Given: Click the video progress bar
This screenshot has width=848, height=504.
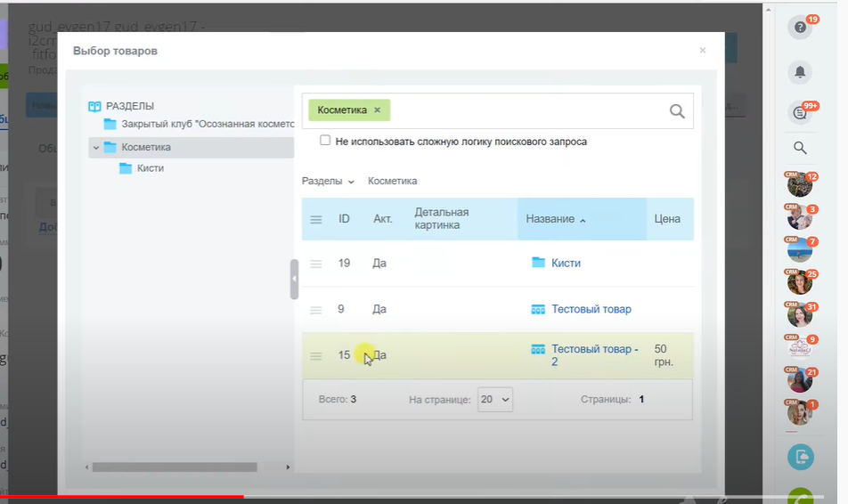Looking at the screenshot, I should [x=412, y=496].
